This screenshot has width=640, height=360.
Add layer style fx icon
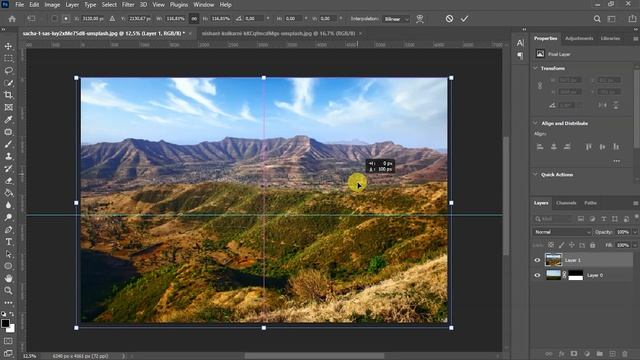(x=562, y=353)
